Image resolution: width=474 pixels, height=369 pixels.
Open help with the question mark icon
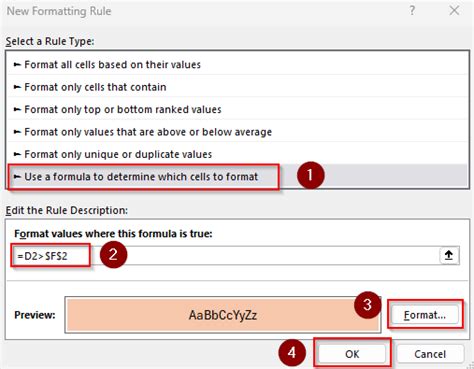(x=412, y=11)
